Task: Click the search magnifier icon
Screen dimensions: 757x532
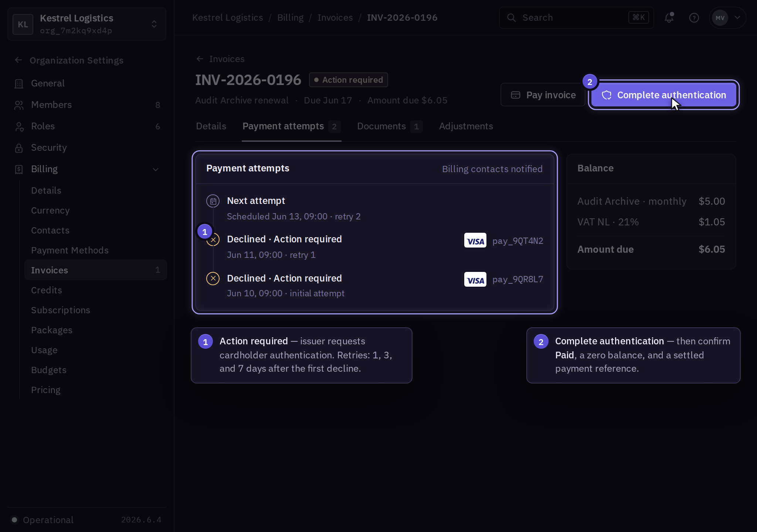Action: tap(511, 17)
